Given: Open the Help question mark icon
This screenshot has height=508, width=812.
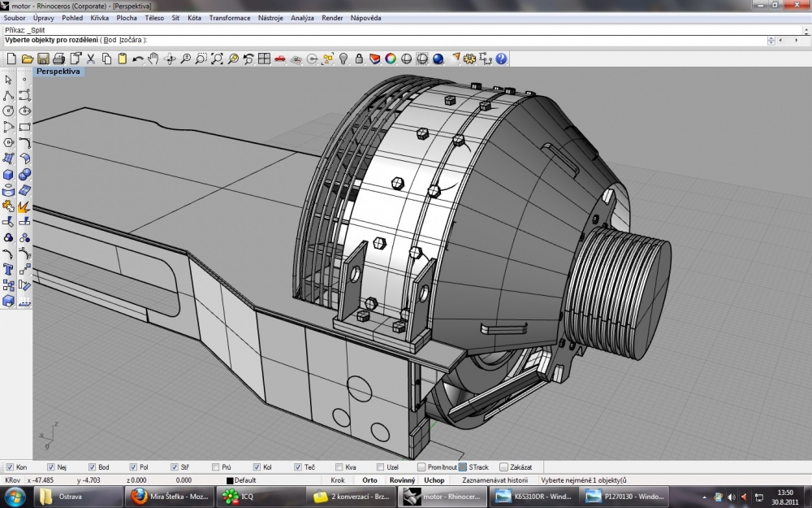Looking at the screenshot, I should (501, 59).
